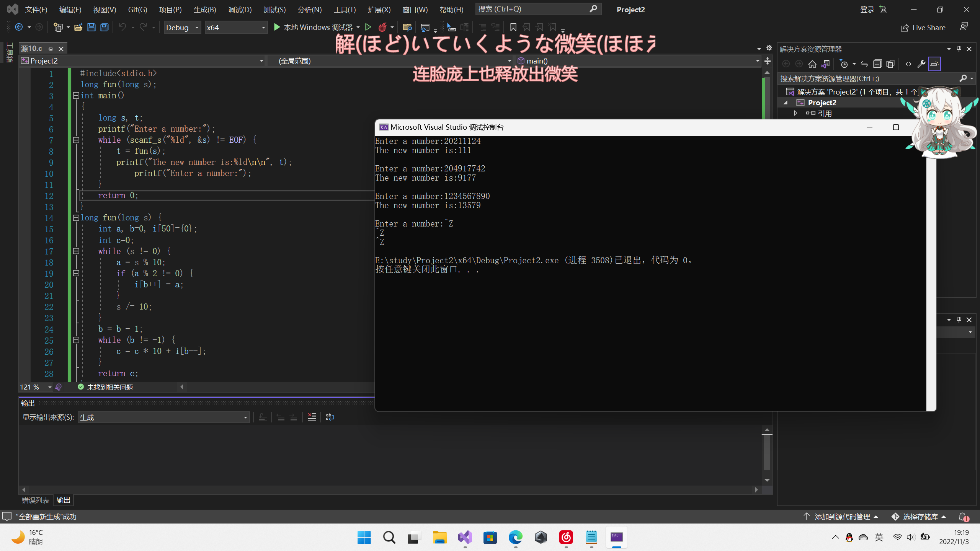Click the Solution Explorer home icon
This screenshot has height=551, width=980.
coord(812,64)
